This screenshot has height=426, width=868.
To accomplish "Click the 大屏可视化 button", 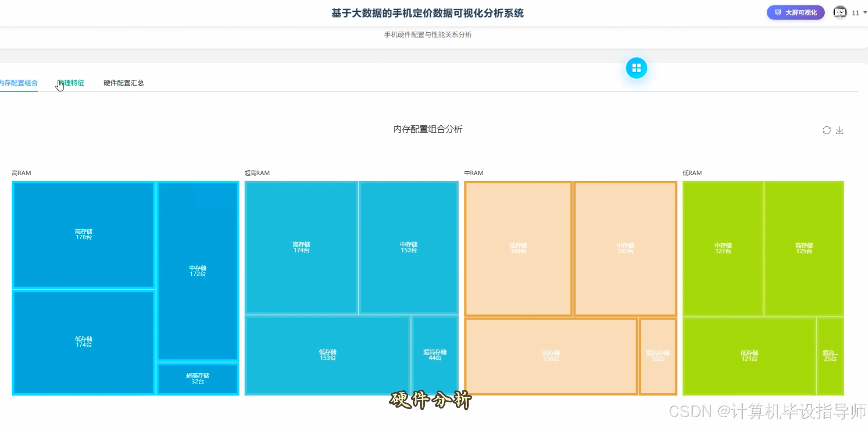I will pyautogui.click(x=795, y=12).
